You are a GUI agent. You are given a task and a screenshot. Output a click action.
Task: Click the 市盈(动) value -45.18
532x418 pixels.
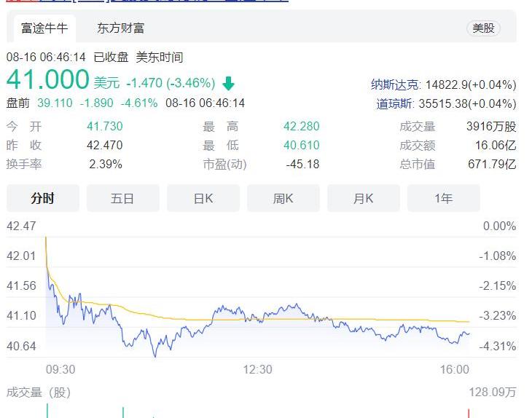pos(302,164)
